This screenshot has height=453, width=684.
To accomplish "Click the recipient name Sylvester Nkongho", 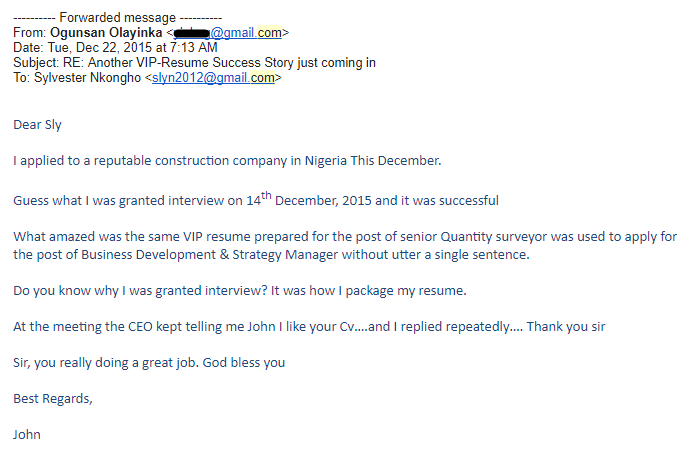I will [x=88, y=78].
